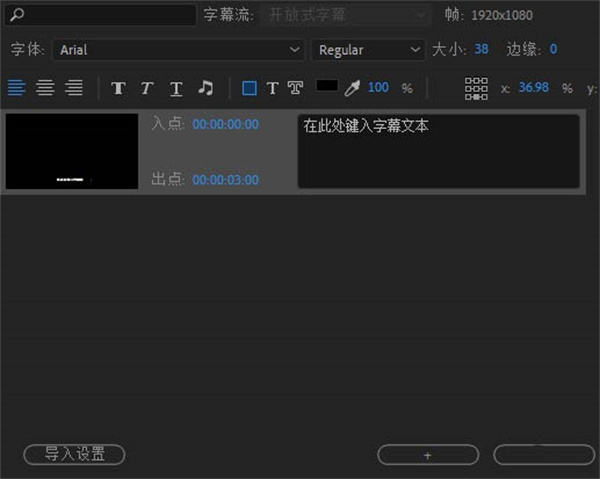Viewport: 600px width, 479px height.
Task: Align caption text to the right
Action: click(74, 88)
